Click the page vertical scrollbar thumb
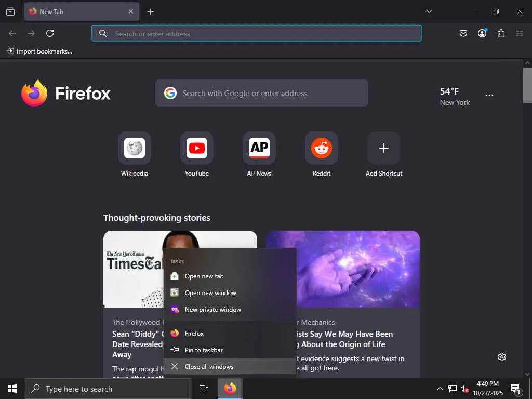Screen dimensions: 532x399 pyautogui.click(x=527, y=85)
